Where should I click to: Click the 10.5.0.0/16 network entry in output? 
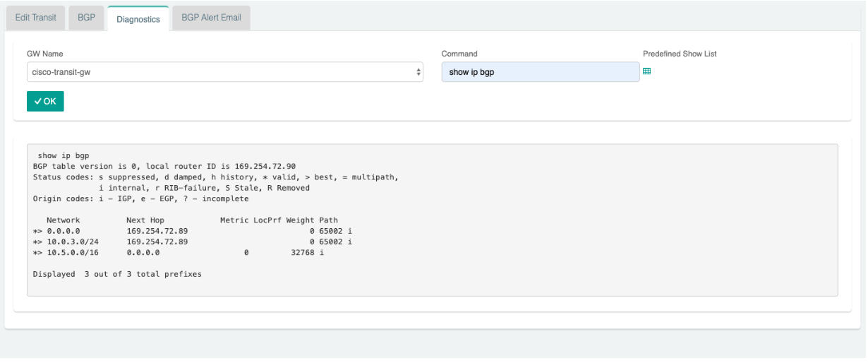(x=71, y=251)
